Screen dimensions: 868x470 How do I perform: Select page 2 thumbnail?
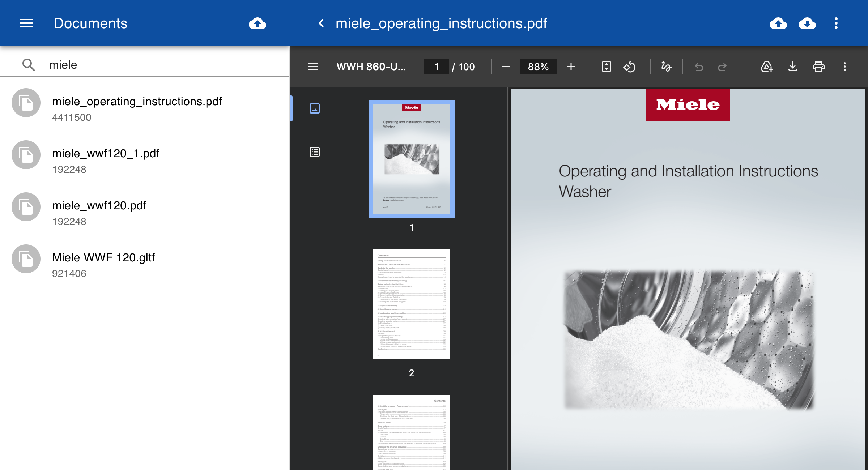coord(412,304)
